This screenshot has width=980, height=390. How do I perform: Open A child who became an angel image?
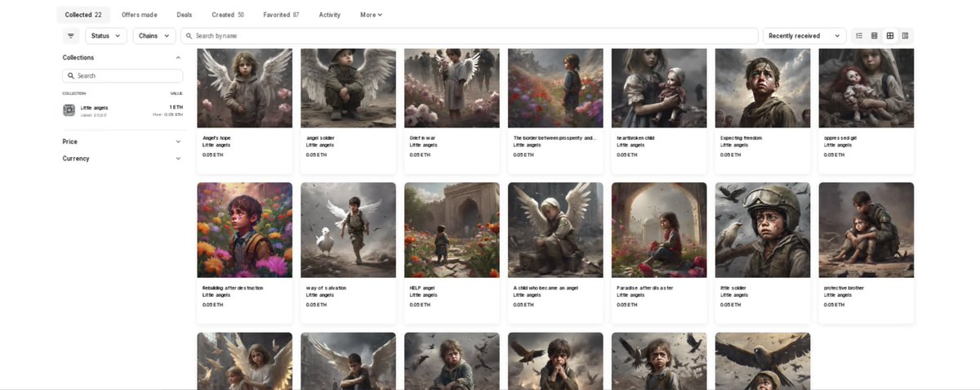[555, 230]
